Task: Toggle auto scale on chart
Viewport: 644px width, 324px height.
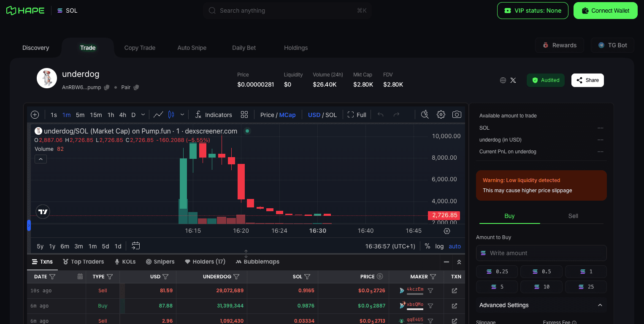Action: click(455, 246)
